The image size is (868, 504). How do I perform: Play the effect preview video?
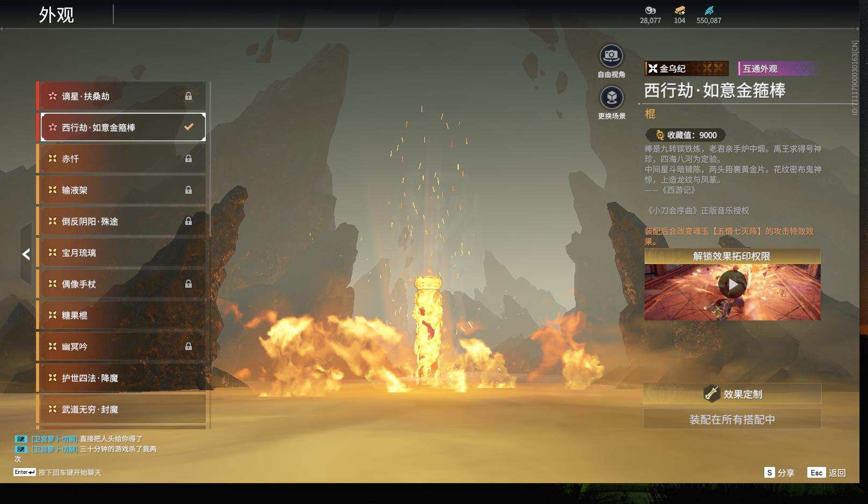coord(732,284)
